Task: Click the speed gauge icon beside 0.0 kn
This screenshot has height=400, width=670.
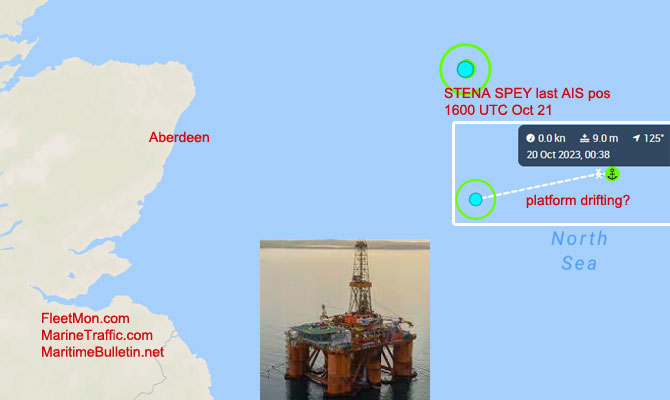Action: [530, 138]
